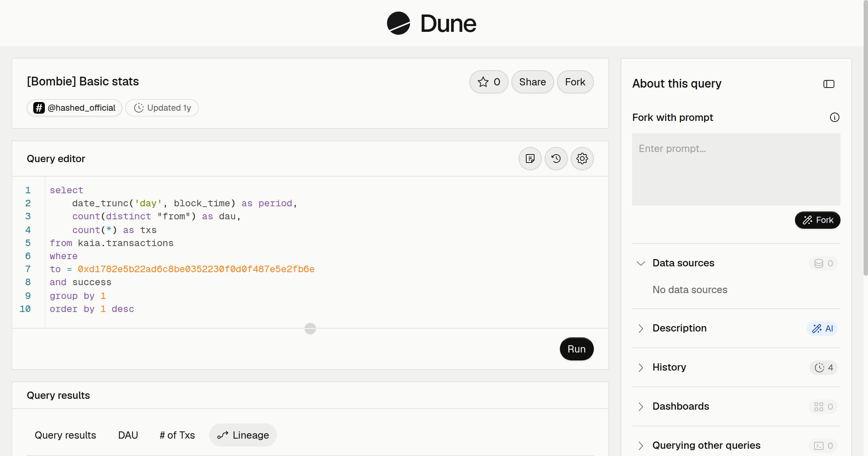The height and width of the screenshot is (456, 868).
Task: Click the Updated 1y badge
Action: pos(162,108)
